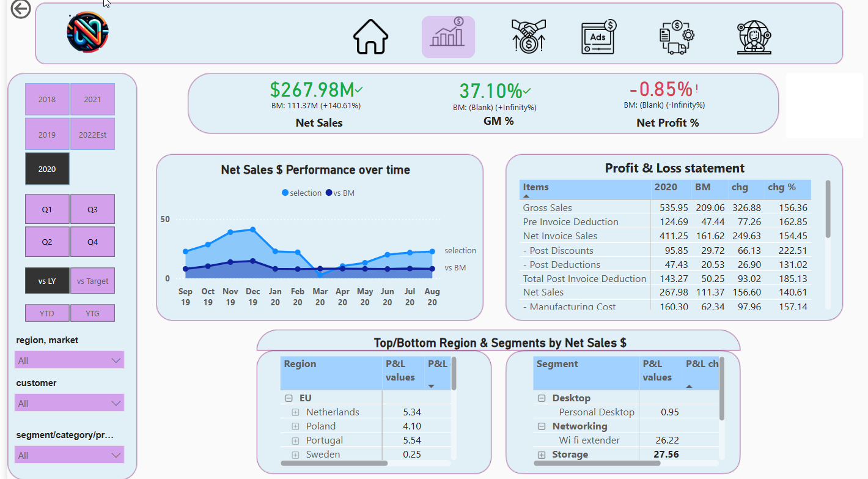Toggle the Q2 quarter filter
This screenshot has width=868, height=479.
(47, 242)
